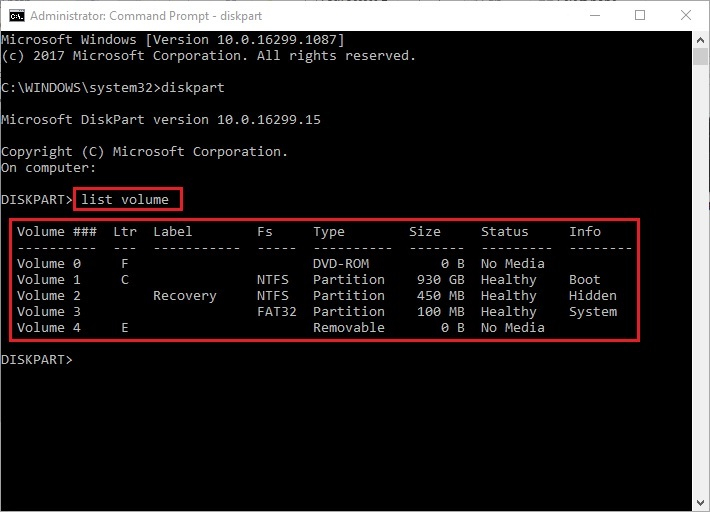Minimize the Command Prompt window
This screenshot has height=512, width=710.
pos(595,15)
